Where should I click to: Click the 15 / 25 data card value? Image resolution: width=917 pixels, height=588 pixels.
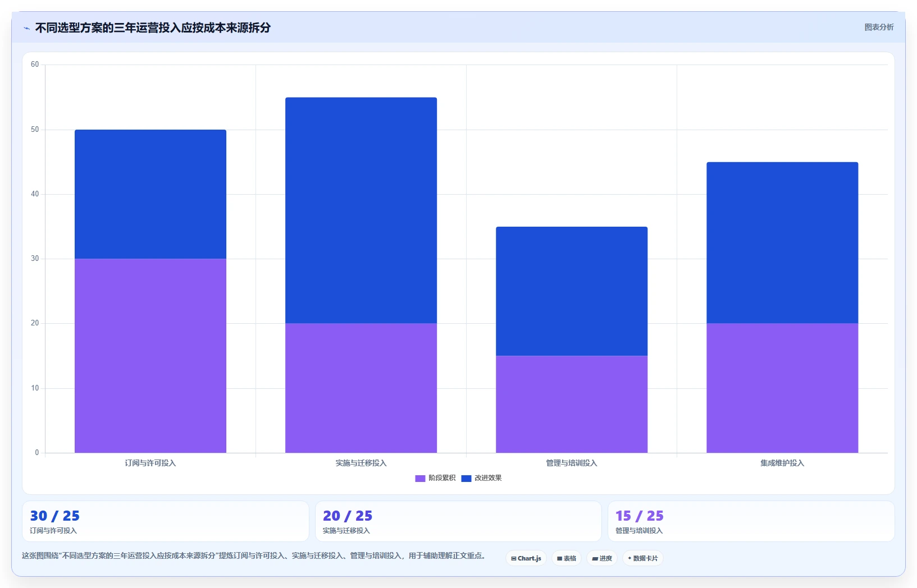point(640,516)
